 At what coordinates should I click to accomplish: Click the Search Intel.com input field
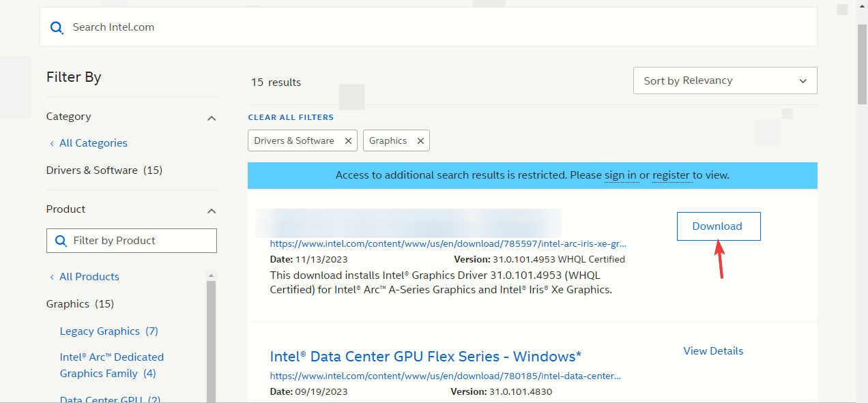pos(437,27)
